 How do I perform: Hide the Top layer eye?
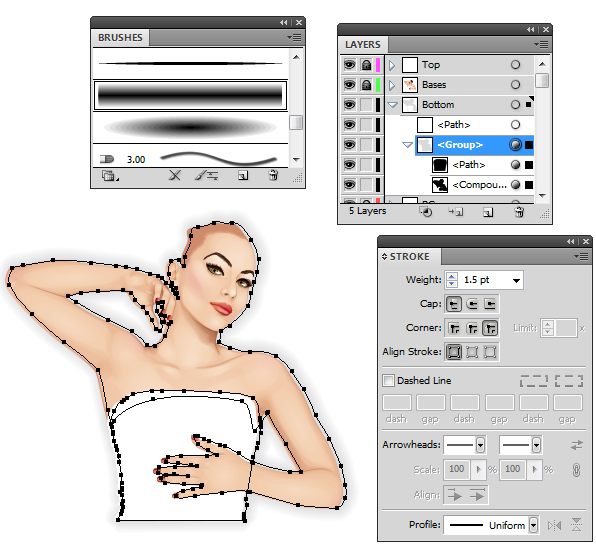pyautogui.click(x=349, y=65)
